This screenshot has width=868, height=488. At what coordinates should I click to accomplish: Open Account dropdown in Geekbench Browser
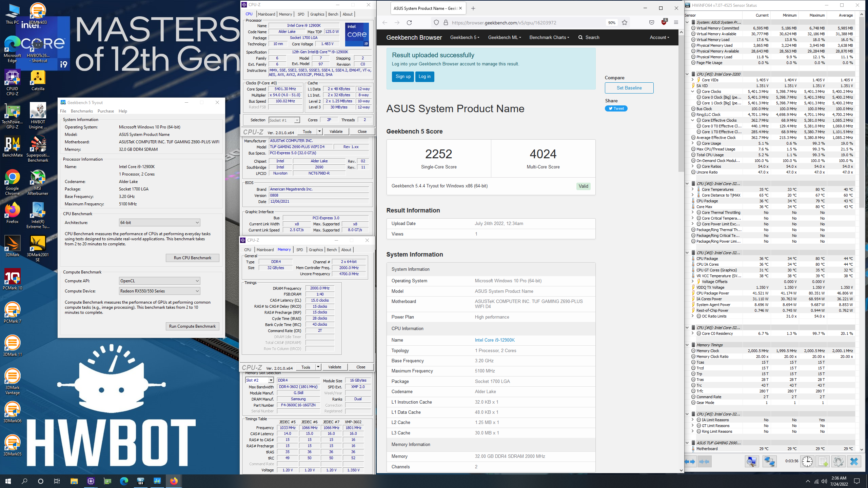(659, 37)
